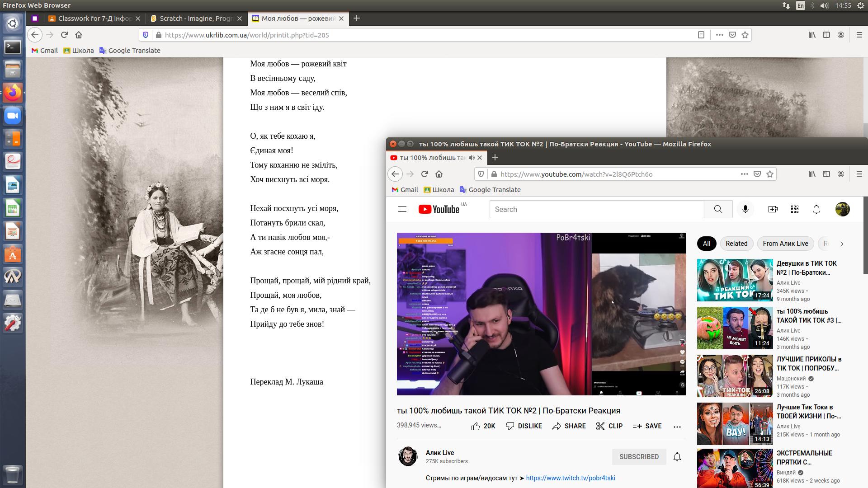Like the video with thumbs up
Screen dimensions: 868x488
coord(476,426)
